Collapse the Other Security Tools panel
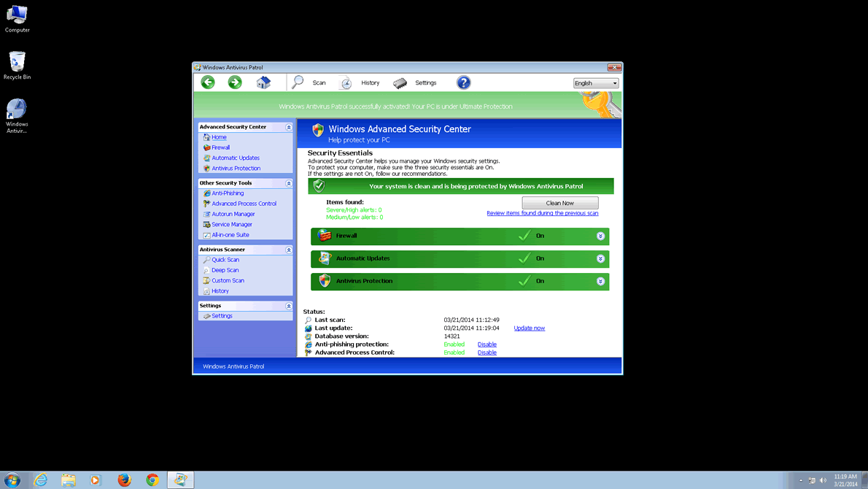This screenshot has width=868, height=489. (x=288, y=183)
